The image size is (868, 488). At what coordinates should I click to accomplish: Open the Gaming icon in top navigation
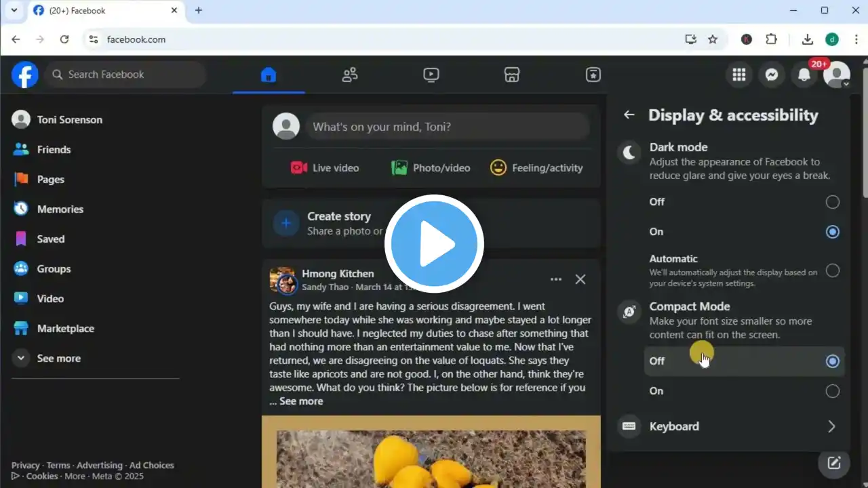coord(593,75)
